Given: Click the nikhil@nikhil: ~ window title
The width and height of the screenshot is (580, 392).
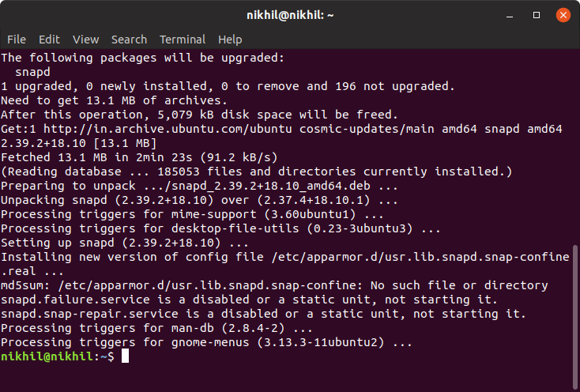Looking at the screenshot, I should [290, 15].
